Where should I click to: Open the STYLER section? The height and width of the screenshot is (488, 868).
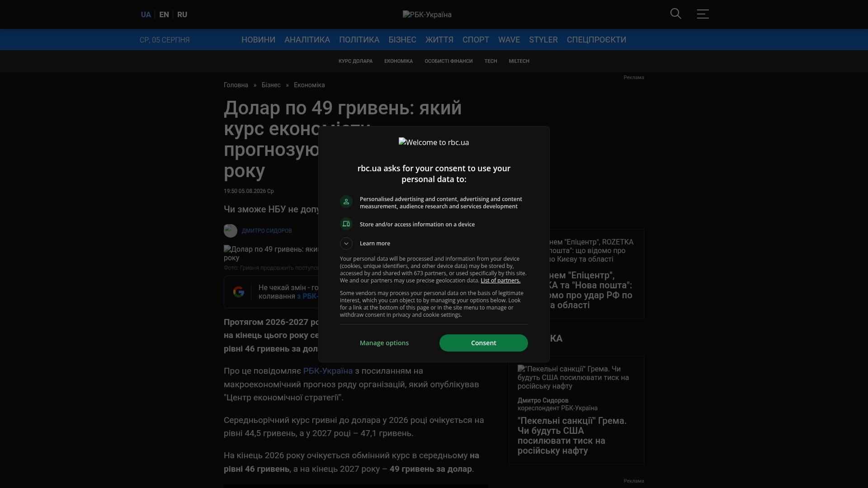tap(543, 40)
